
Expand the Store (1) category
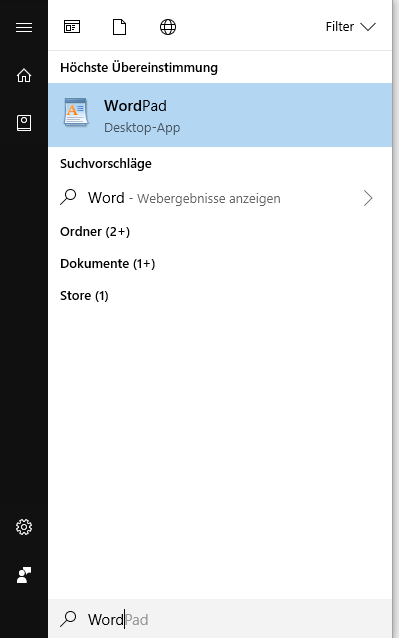84,295
